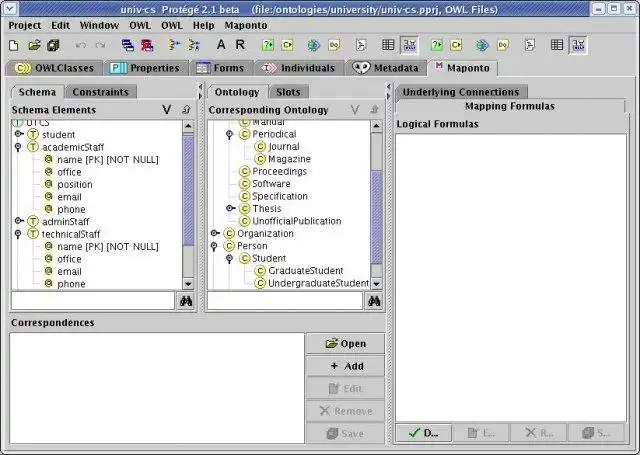This screenshot has height=455, width=640.
Task: Expand the adminStaff table node
Action: pyautogui.click(x=18, y=221)
